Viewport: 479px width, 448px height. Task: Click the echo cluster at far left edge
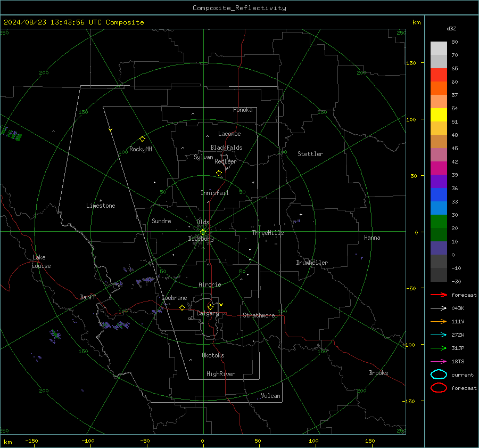click(11, 133)
